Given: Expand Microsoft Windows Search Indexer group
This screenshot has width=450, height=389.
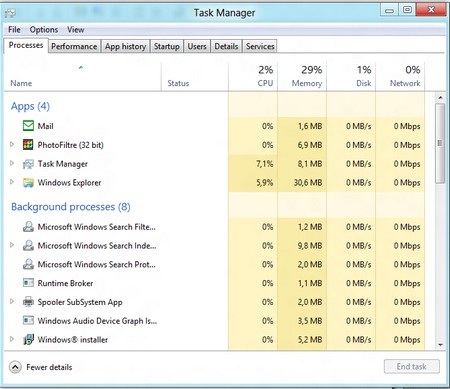Looking at the screenshot, I should [12, 245].
